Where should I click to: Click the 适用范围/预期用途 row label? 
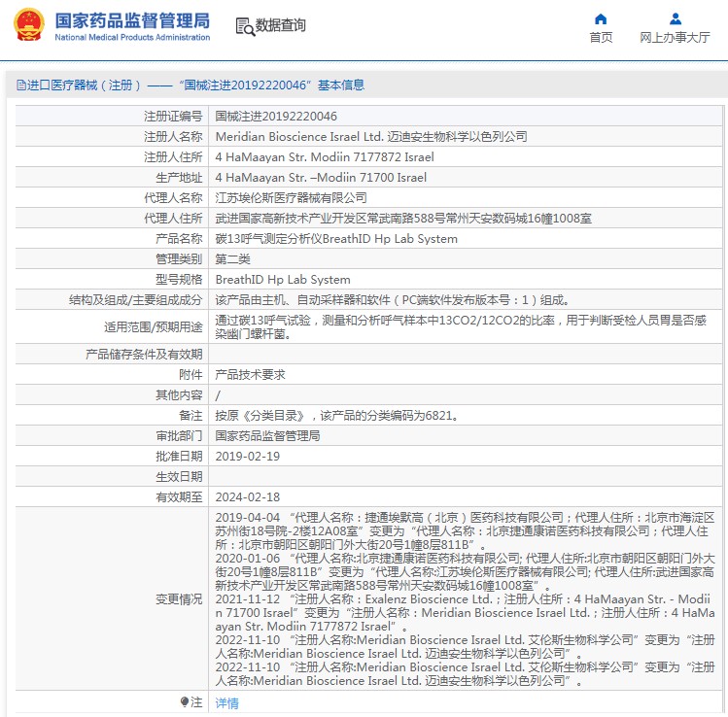(x=153, y=327)
